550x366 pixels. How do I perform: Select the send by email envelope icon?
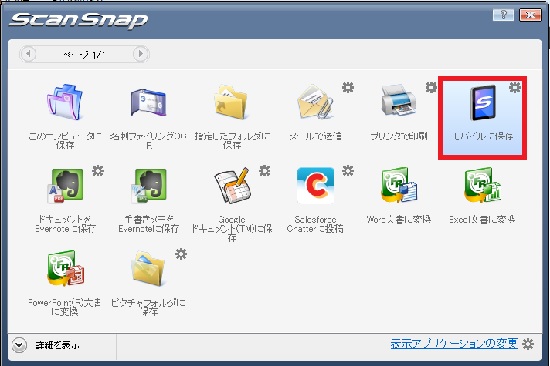[315, 102]
